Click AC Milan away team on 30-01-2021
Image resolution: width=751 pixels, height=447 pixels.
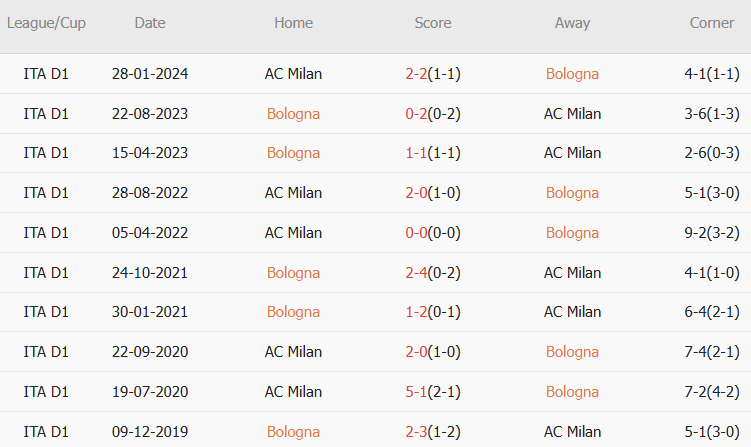(572, 312)
